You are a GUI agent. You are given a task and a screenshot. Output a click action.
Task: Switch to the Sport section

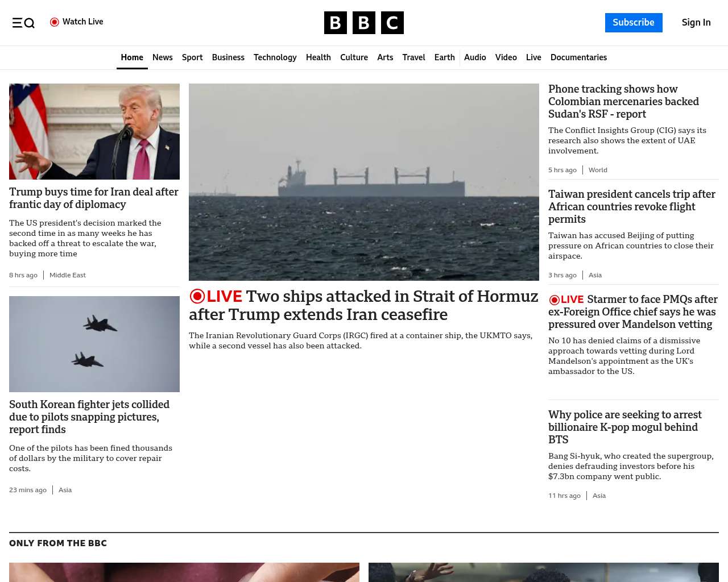point(192,57)
